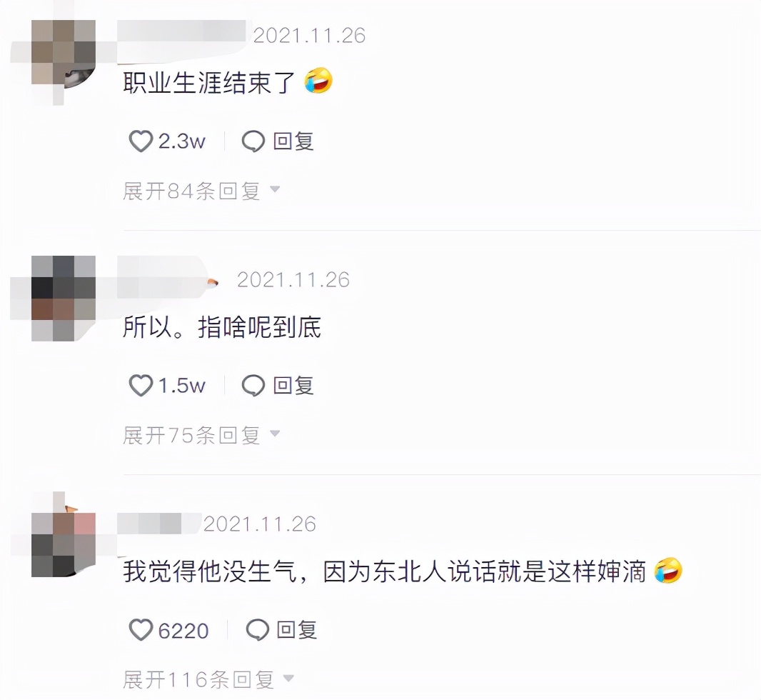The width and height of the screenshot is (761, 700).
Task: Click 回复 text under first comment
Action: click(x=293, y=141)
